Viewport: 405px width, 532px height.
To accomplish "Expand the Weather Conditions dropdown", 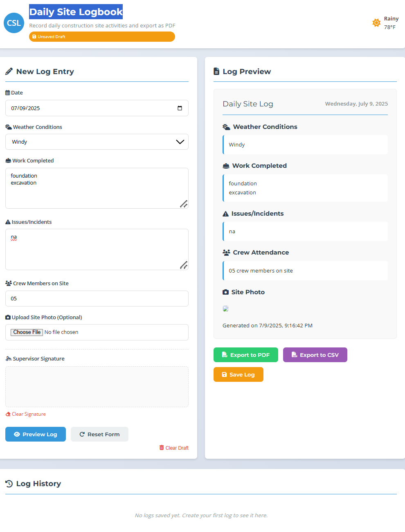I will (x=97, y=142).
